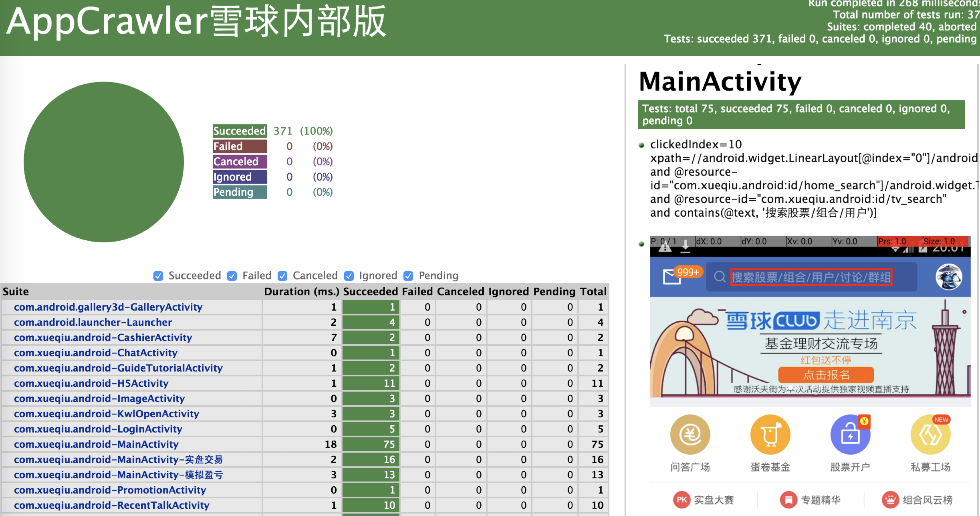Click the Failed legend color swatch
980x516 pixels.
pos(240,146)
